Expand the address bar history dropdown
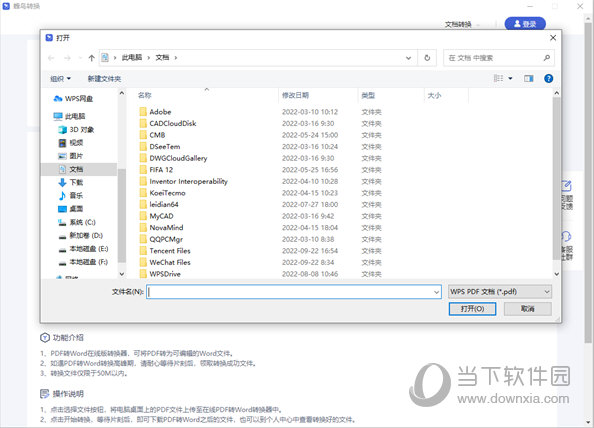594x428 pixels. 408,58
